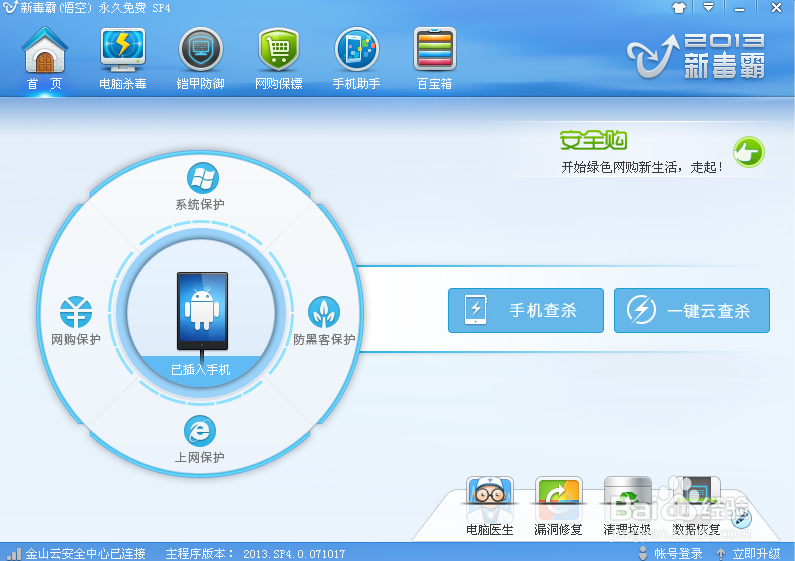Click 帐号登录 account login
This screenshot has height=561, width=795.
coord(670,553)
